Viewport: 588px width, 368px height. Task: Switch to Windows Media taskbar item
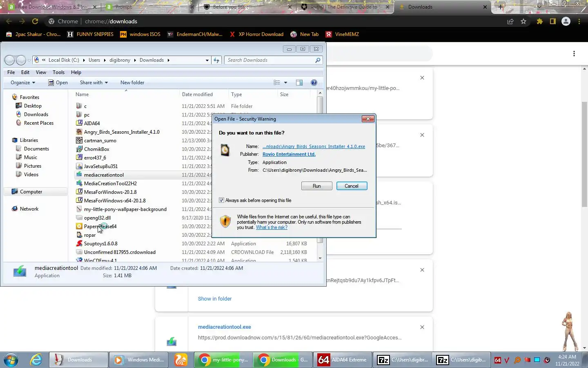(139, 360)
